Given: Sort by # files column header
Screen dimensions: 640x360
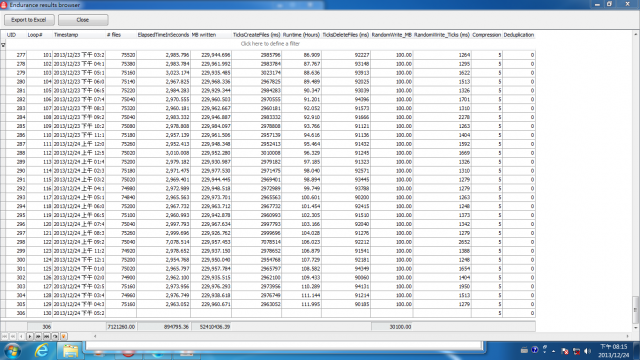Looking at the screenshot, I should (114, 35).
